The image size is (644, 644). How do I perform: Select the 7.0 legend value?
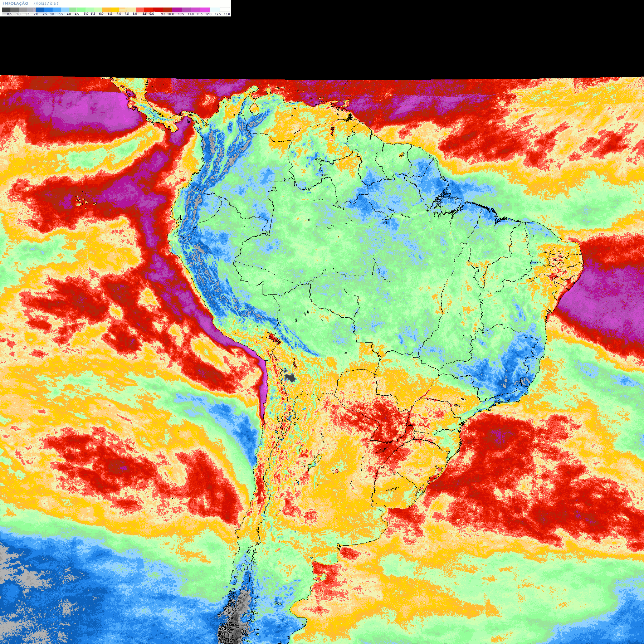(119, 14)
